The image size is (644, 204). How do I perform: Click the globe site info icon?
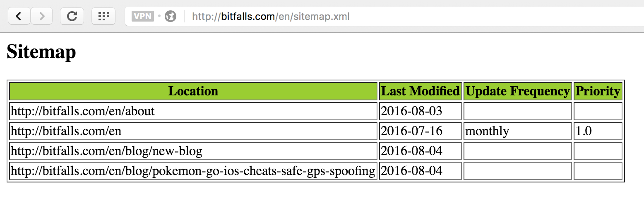[x=171, y=16]
